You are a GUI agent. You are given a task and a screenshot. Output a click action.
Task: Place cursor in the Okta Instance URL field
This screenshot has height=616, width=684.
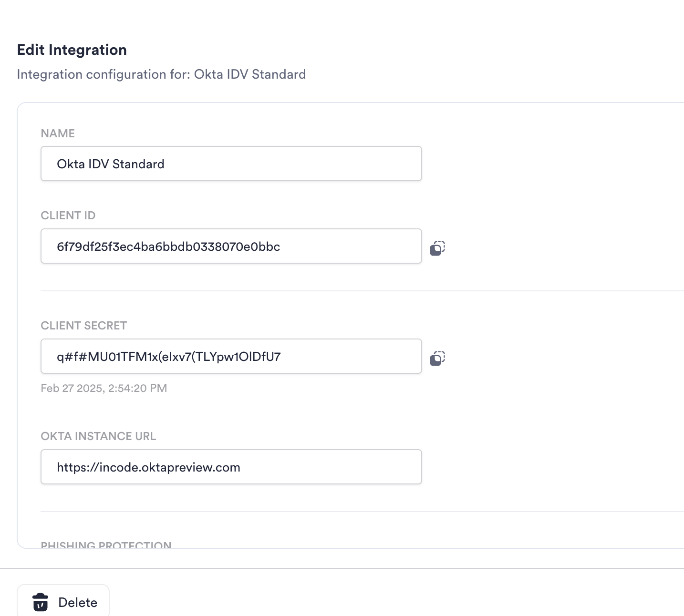(x=231, y=467)
